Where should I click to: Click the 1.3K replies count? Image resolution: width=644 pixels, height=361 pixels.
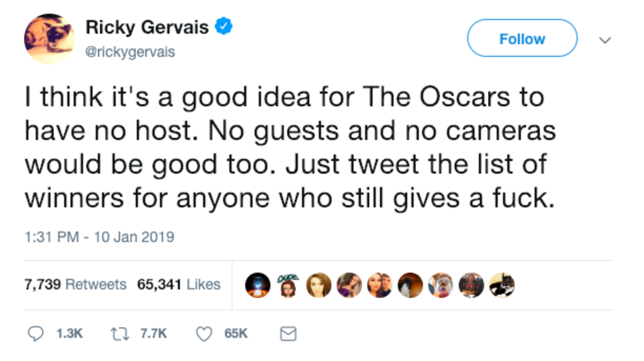(70, 334)
